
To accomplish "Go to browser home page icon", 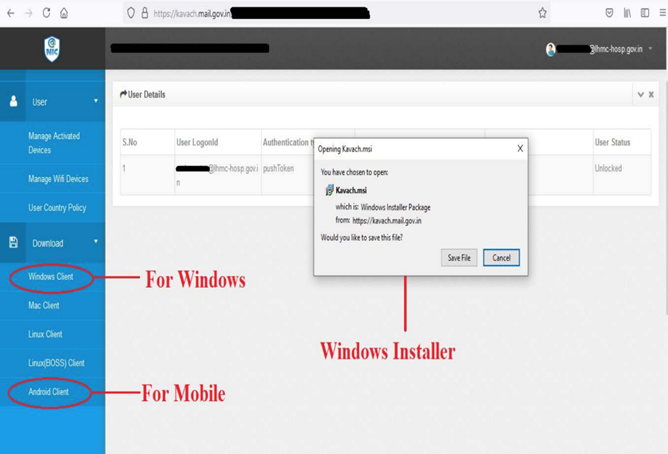I will 64,13.
